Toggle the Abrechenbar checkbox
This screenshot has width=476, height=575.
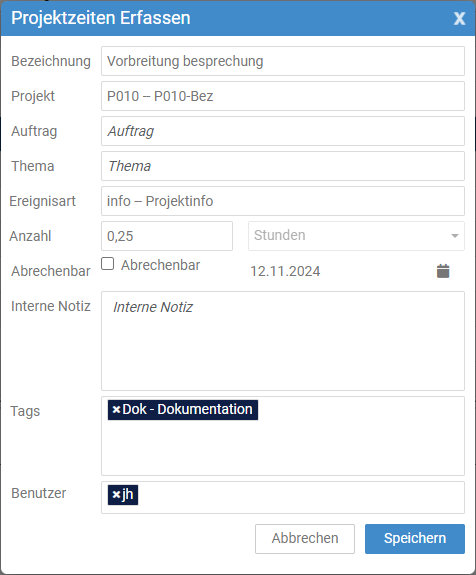point(107,264)
